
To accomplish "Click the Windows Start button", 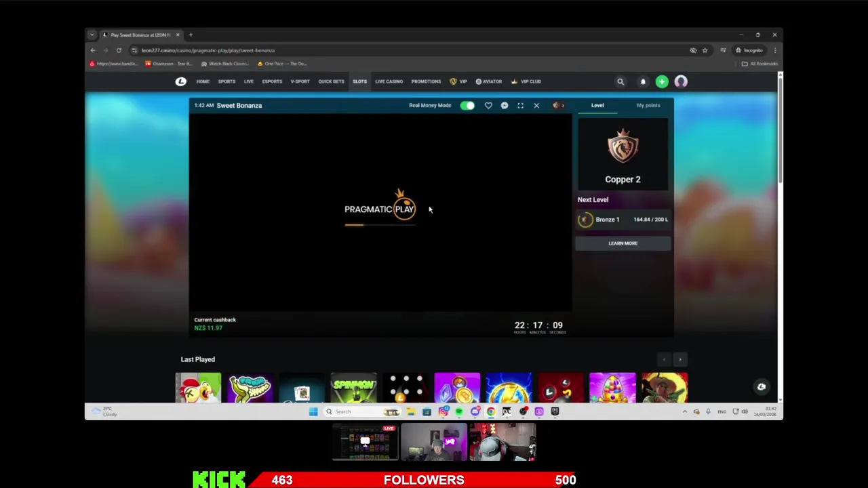I will 313,411.
